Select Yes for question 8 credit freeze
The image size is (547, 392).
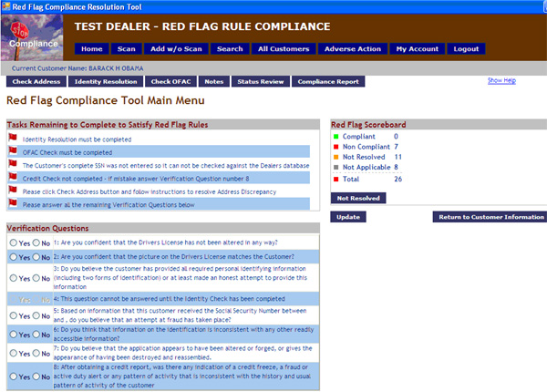coord(14,377)
